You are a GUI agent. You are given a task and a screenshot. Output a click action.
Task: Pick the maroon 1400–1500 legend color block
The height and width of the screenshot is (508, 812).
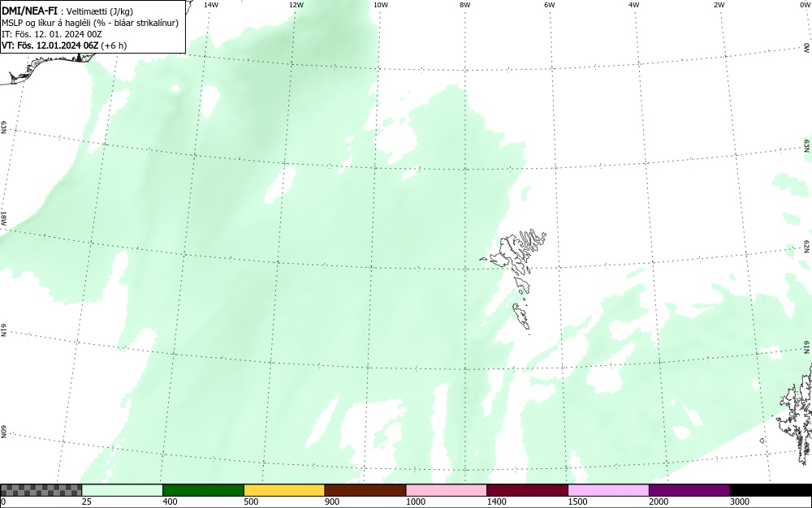pyautogui.click(x=527, y=490)
